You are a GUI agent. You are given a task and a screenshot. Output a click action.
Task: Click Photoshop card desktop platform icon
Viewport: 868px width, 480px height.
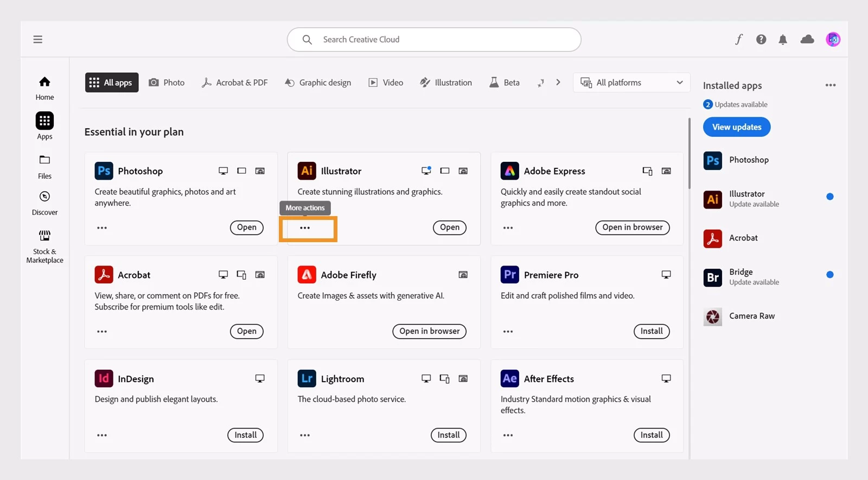(223, 171)
